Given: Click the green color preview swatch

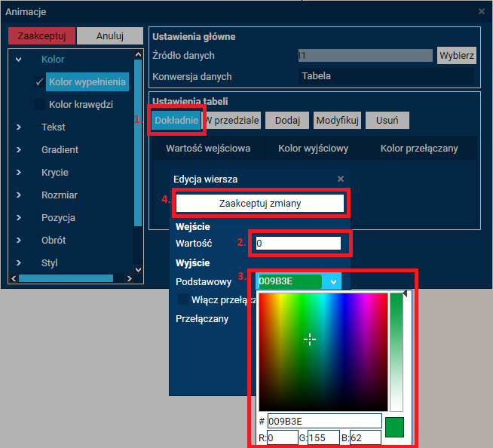Looking at the screenshot, I should pos(395,427).
